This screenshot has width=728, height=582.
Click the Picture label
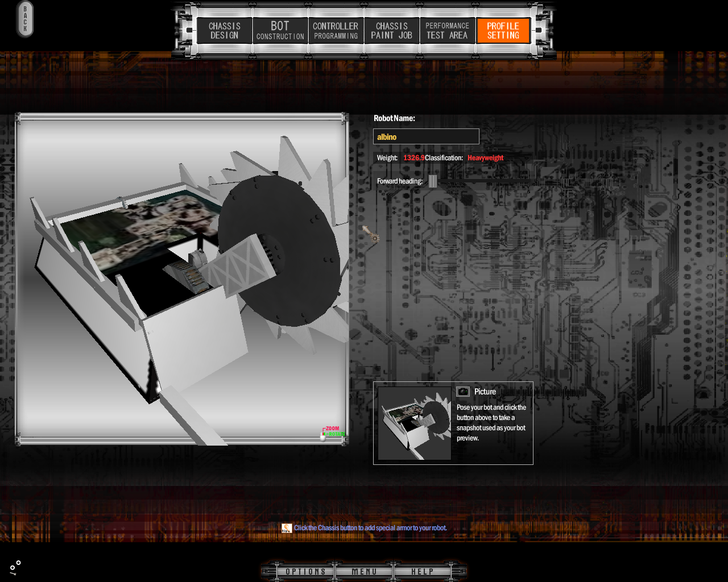click(x=485, y=392)
